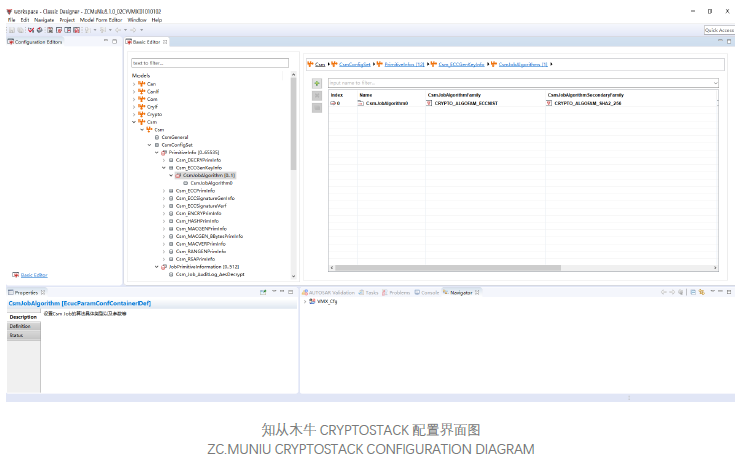Select the Csm_MACVERPrimInfo tree item
The image size is (745, 461).
(x=201, y=244)
